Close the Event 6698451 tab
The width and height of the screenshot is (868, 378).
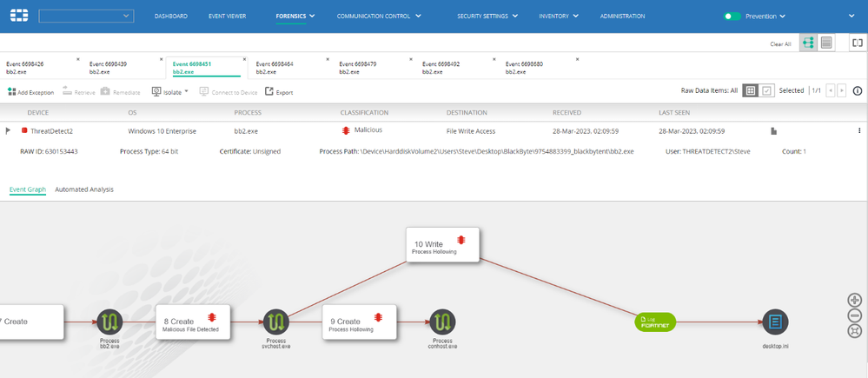244,59
